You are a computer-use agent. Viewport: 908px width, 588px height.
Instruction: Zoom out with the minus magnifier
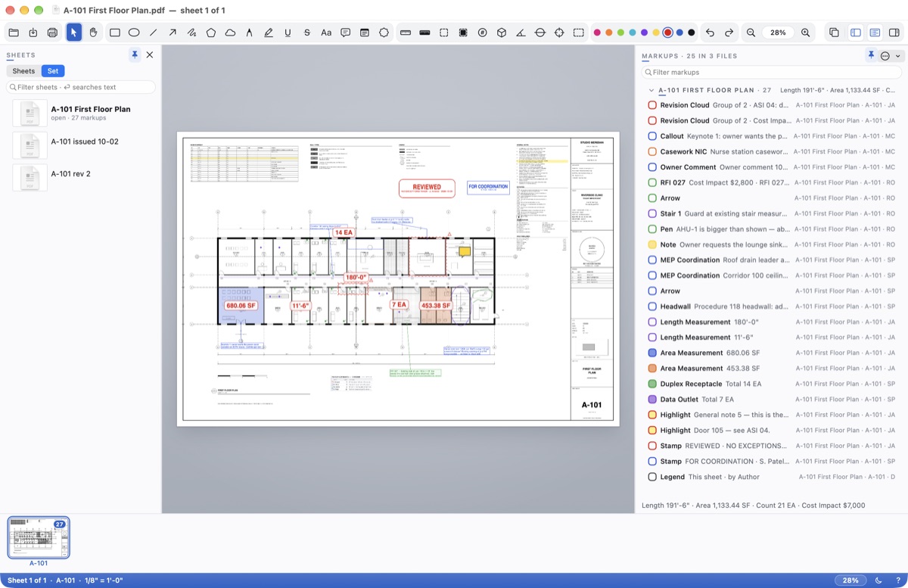coord(751,33)
